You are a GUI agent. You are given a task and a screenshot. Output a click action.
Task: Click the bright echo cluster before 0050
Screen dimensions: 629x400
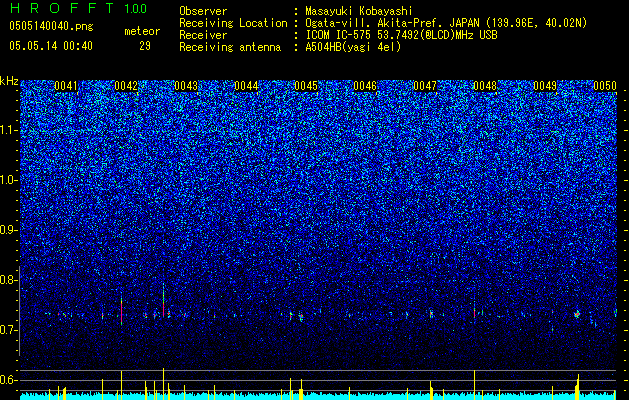coord(577,315)
